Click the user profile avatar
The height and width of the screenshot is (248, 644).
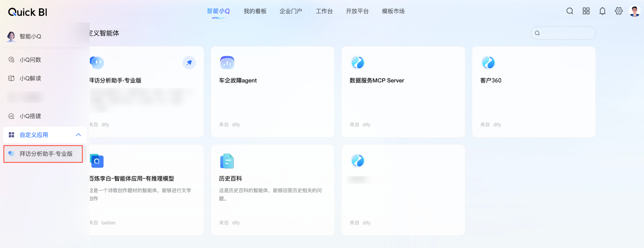tap(634, 11)
